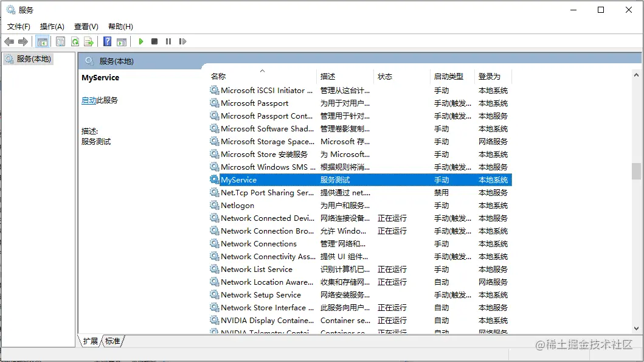Viewport: 644px width, 362px height.
Task: Select Microsoft Store 安装服务 row
Action: point(361,154)
